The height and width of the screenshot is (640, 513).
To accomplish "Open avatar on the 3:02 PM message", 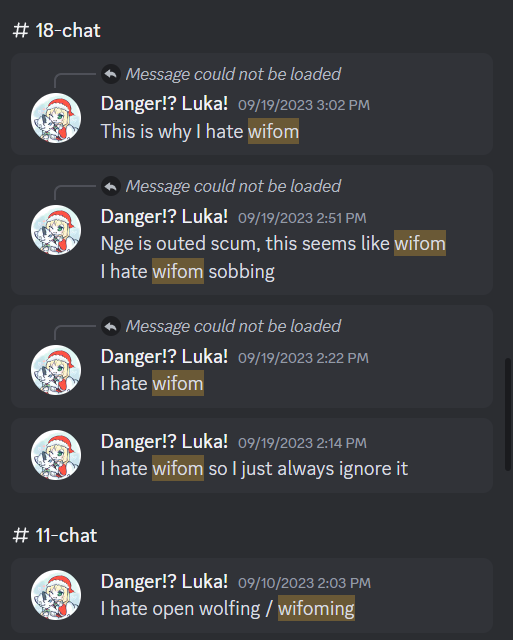I will [56, 118].
